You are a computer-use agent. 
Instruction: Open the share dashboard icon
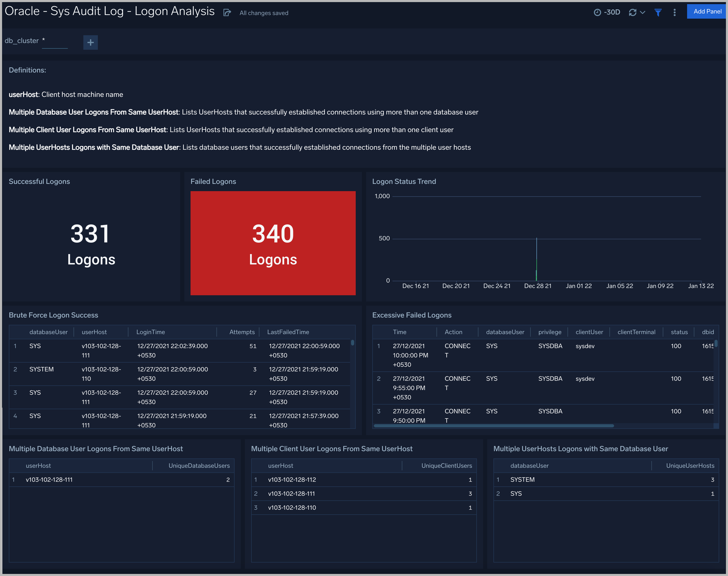click(228, 12)
